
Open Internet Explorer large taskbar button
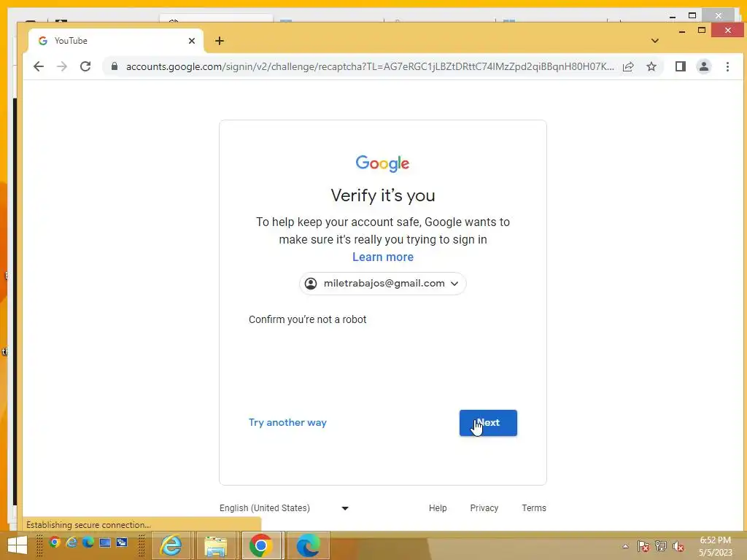point(171,545)
